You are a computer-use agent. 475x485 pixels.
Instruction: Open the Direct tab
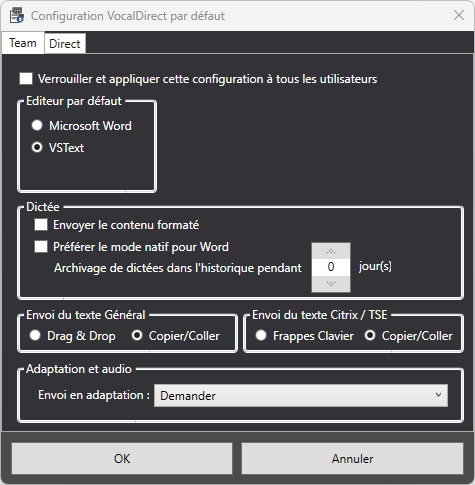click(65, 44)
